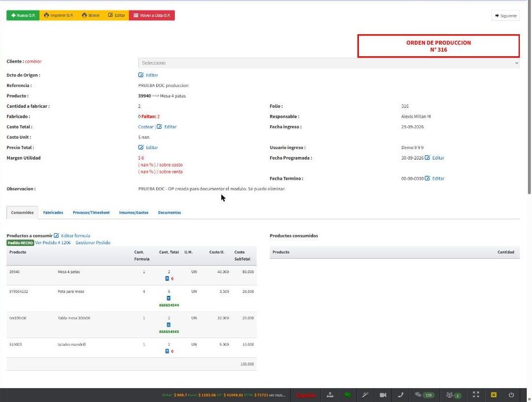
Task: Open the video camera icon in bottom bar
Action: pyautogui.click(x=383, y=395)
